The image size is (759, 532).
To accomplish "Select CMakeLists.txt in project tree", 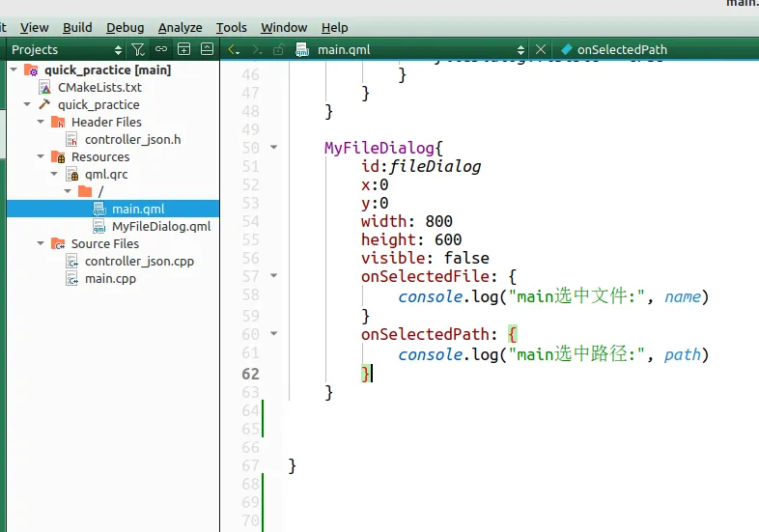I will click(x=99, y=88).
